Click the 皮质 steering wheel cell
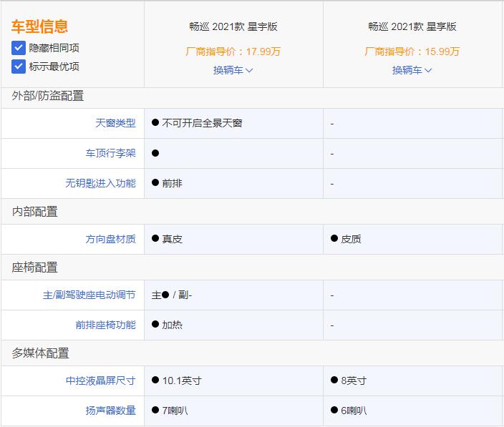Screen dimensions: 504x427 pos(412,239)
